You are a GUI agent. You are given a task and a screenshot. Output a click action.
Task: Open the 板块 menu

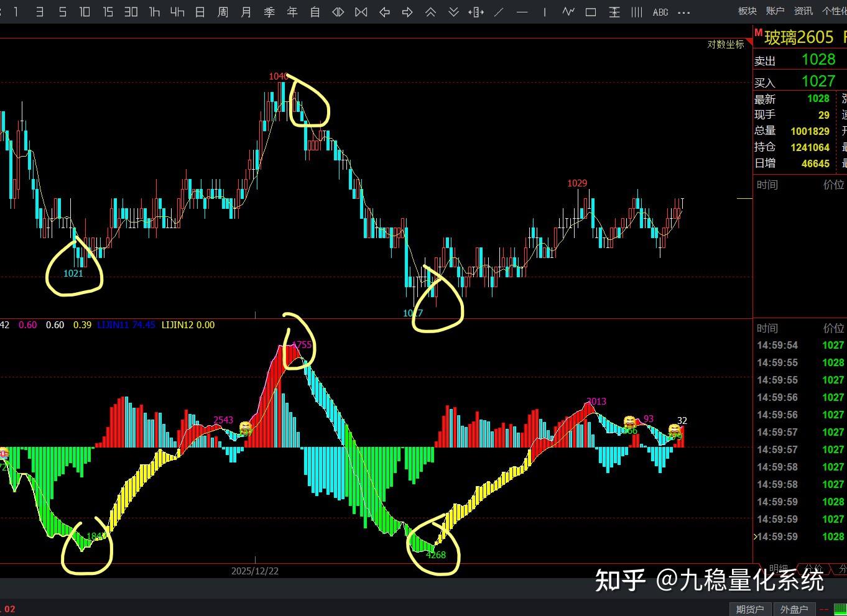(x=747, y=11)
